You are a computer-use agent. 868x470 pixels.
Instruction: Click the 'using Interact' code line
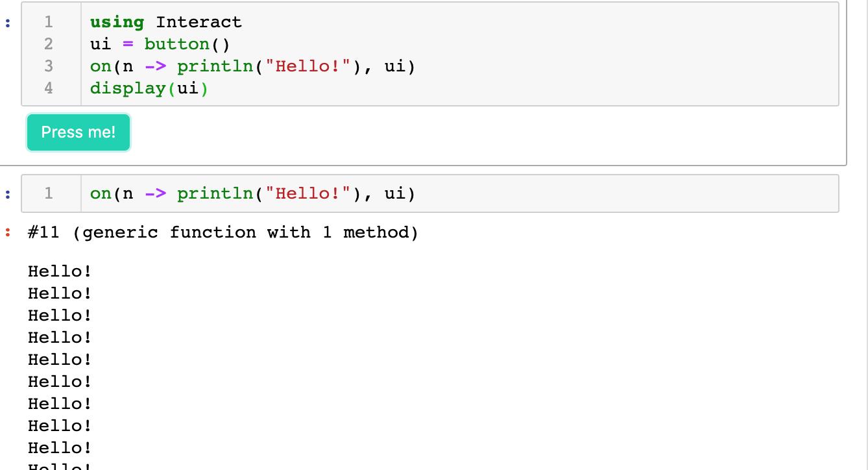click(x=166, y=22)
